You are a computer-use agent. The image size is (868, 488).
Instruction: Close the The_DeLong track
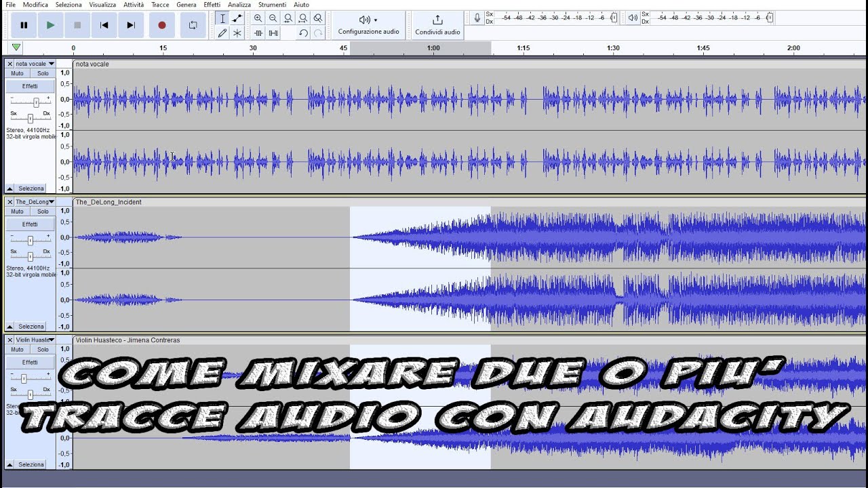(x=9, y=202)
